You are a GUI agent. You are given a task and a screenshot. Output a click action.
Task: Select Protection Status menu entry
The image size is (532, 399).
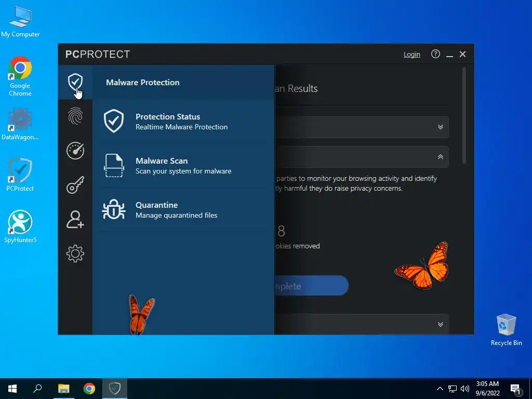pyautogui.click(x=183, y=122)
